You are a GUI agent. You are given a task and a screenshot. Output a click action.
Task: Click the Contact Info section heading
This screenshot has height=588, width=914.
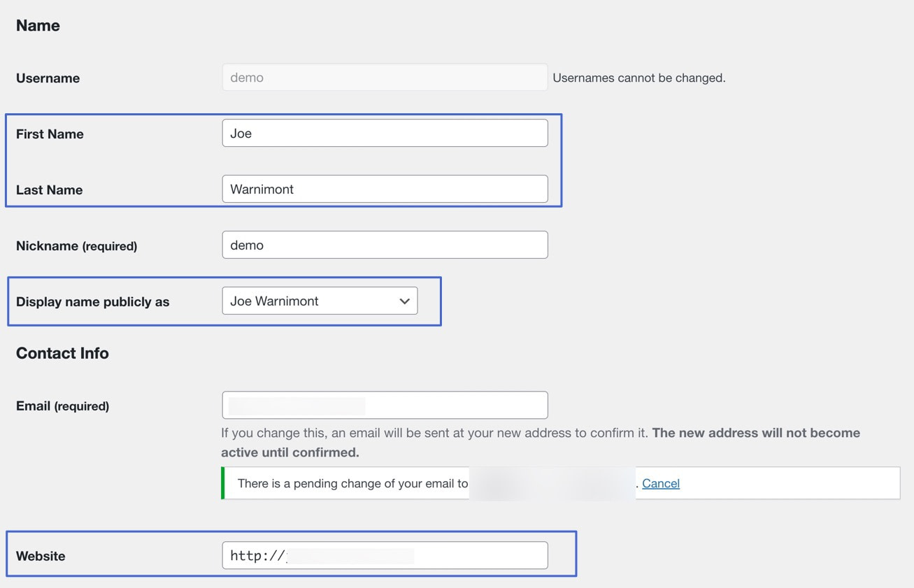(x=62, y=353)
